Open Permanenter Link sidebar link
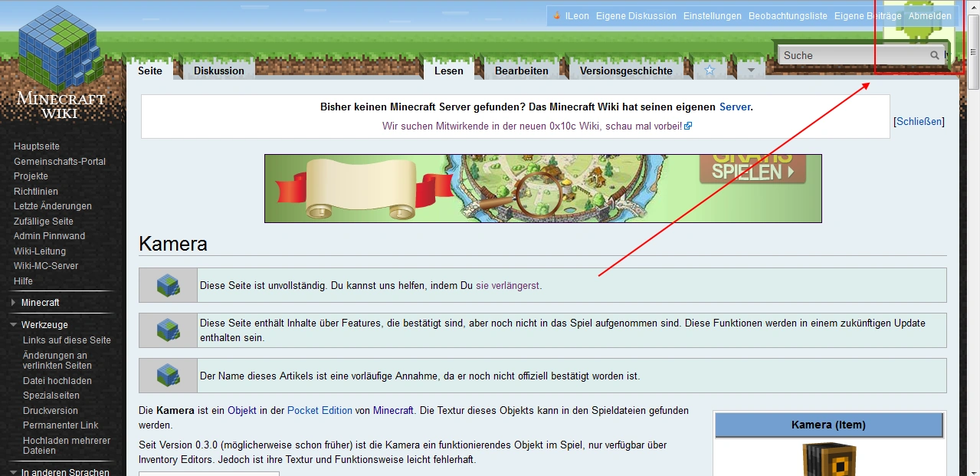The height and width of the screenshot is (476, 980). 61,425
